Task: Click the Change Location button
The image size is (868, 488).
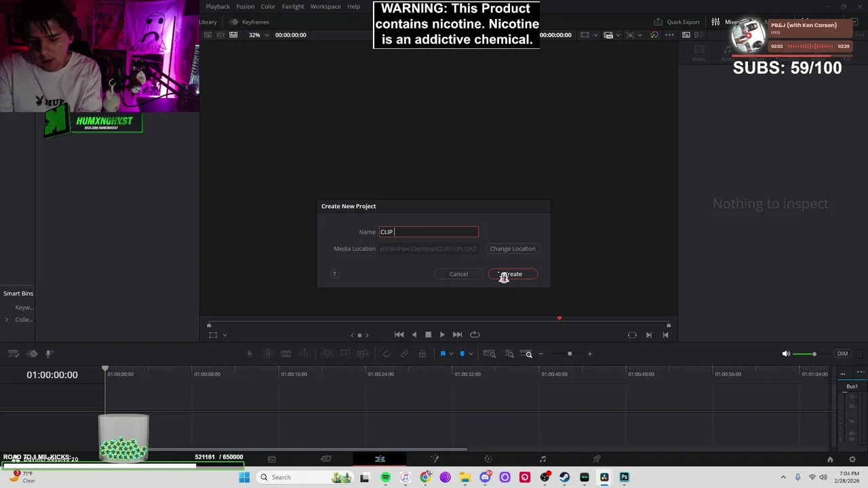Action: [x=513, y=249]
